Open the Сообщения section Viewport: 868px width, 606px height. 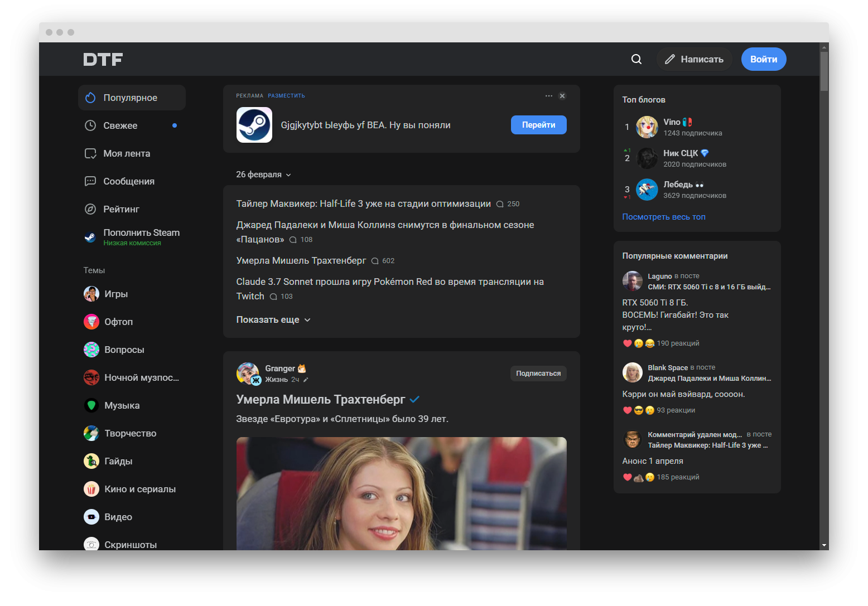[132, 181]
